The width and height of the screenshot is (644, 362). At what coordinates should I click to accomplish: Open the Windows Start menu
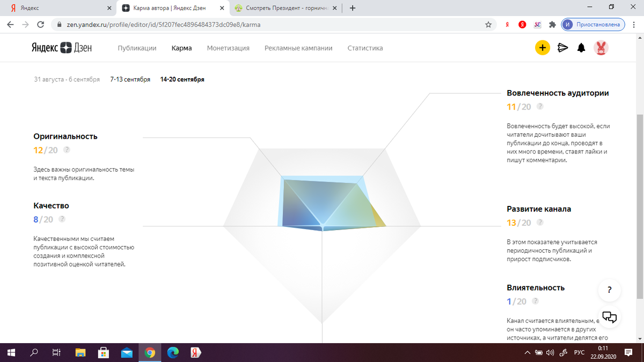tap(11, 352)
